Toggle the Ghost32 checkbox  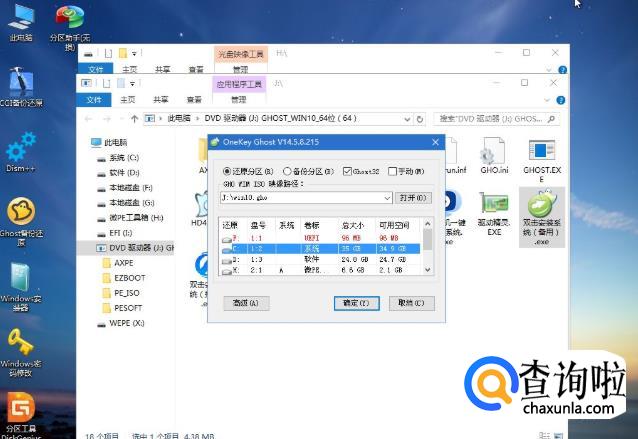click(x=347, y=171)
